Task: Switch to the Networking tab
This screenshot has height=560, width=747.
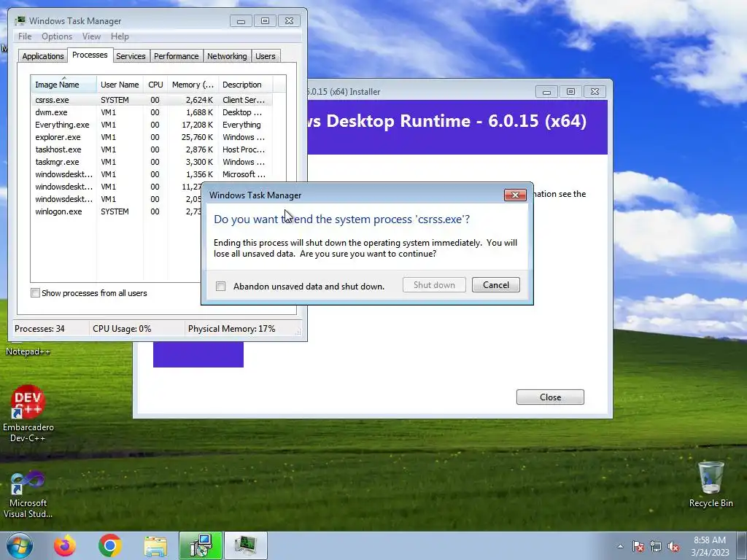Action: [227, 56]
